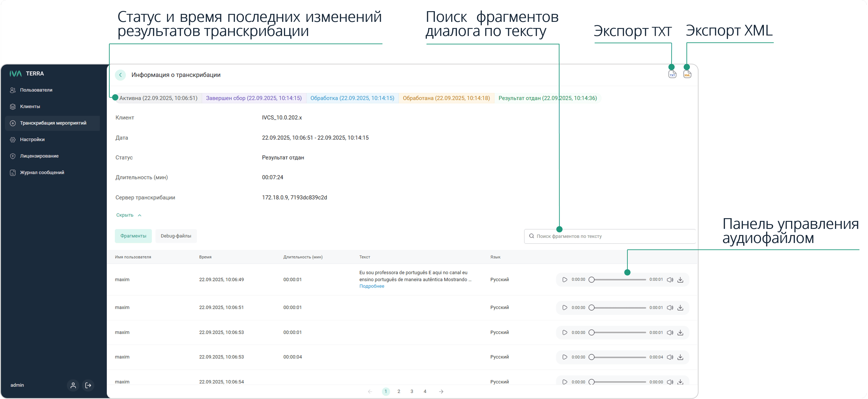Export transcription as XML file

(687, 74)
